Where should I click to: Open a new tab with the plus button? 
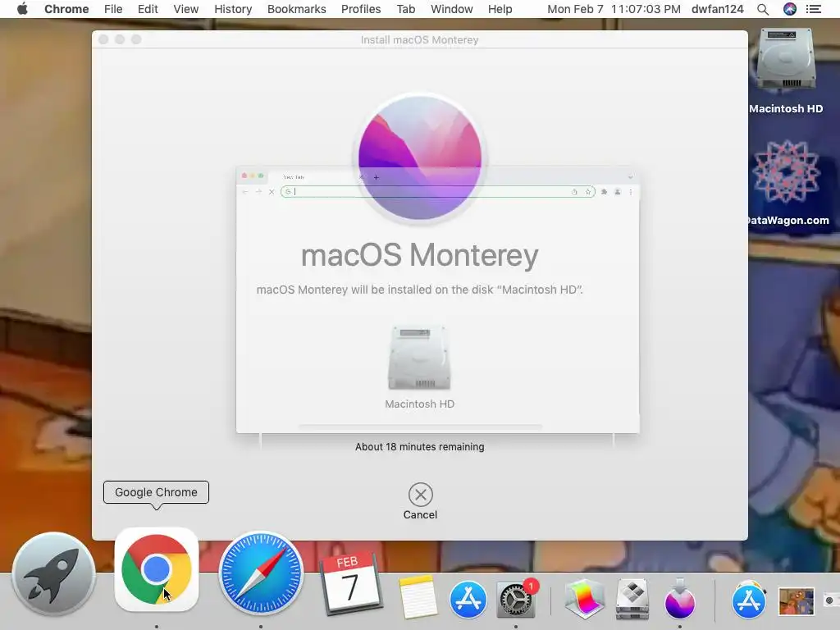[376, 177]
